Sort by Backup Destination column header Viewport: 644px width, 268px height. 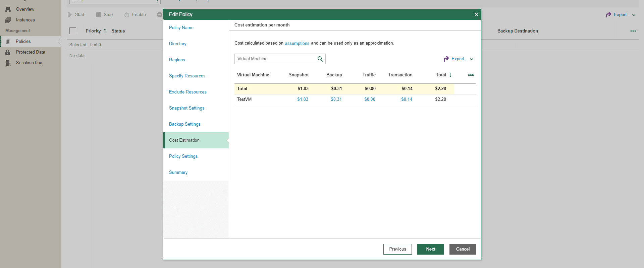pyautogui.click(x=518, y=31)
